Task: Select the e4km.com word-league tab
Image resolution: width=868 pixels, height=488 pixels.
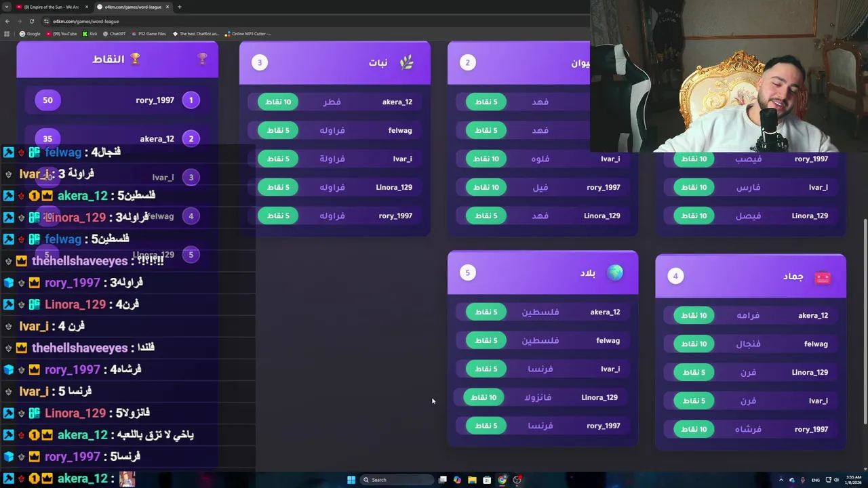Action: pos(133,7)
